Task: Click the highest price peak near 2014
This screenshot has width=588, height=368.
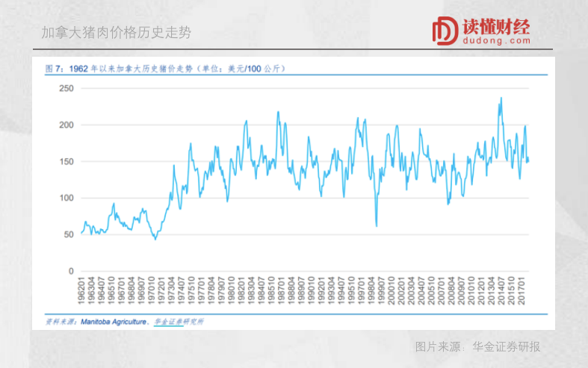Action: (x=501, y=98)
